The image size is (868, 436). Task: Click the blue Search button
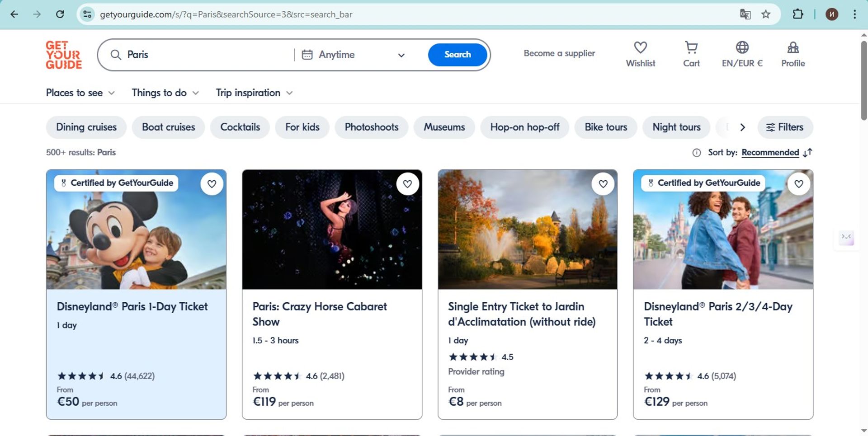457,55
